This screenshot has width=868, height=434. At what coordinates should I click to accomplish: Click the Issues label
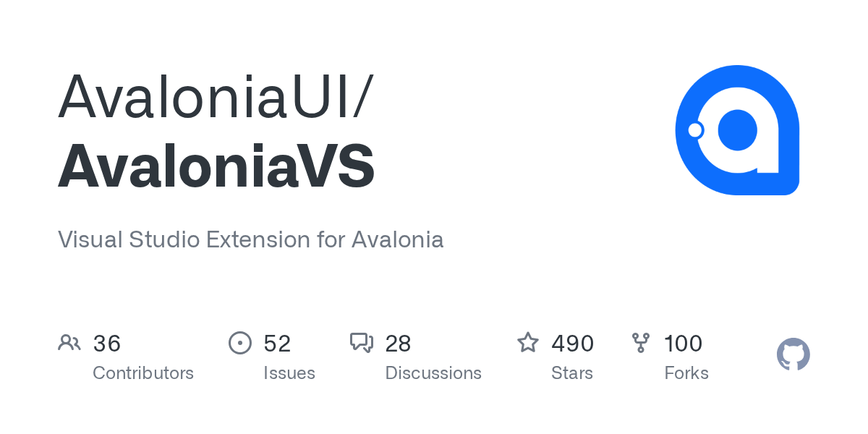(289, 373)
